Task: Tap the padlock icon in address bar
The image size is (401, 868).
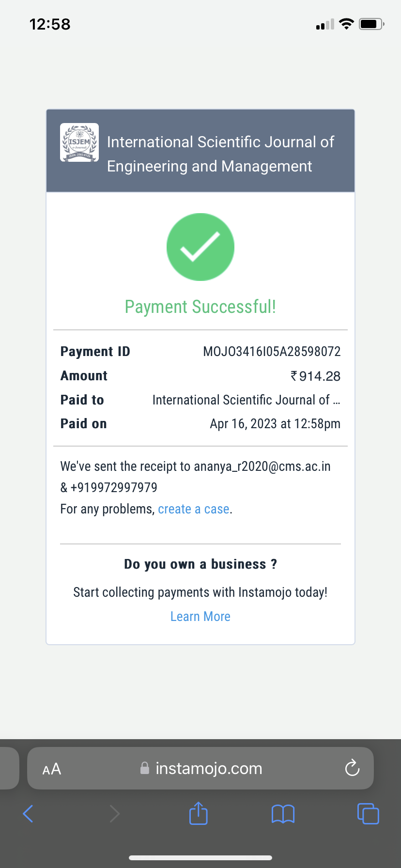Action: click(x=144, y=768)
